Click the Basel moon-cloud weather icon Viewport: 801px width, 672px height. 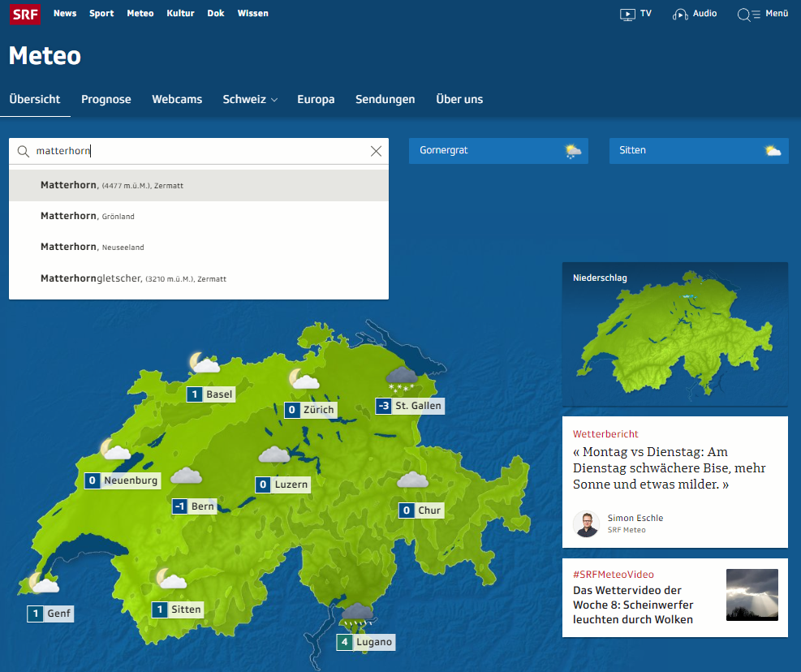point(205,362)
